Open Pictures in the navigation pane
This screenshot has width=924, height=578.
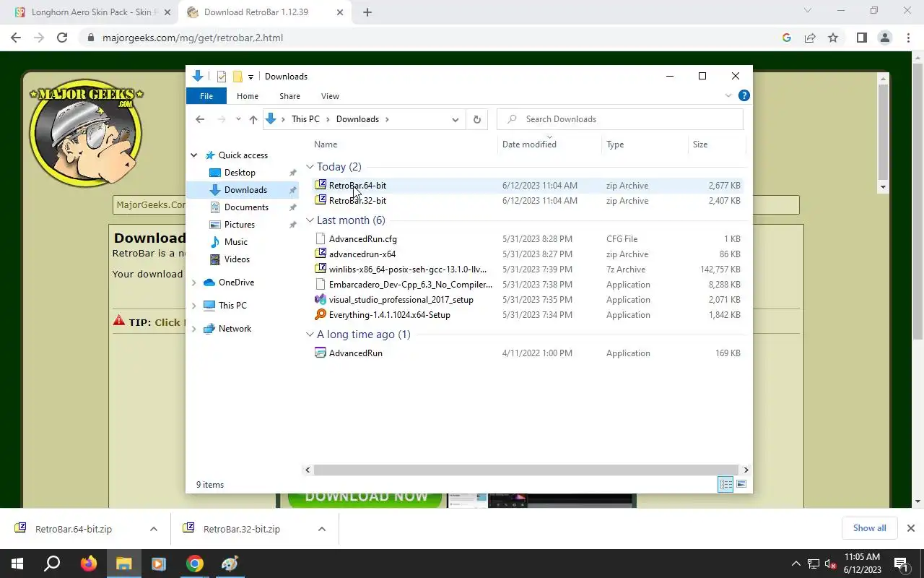pos(240,225)
